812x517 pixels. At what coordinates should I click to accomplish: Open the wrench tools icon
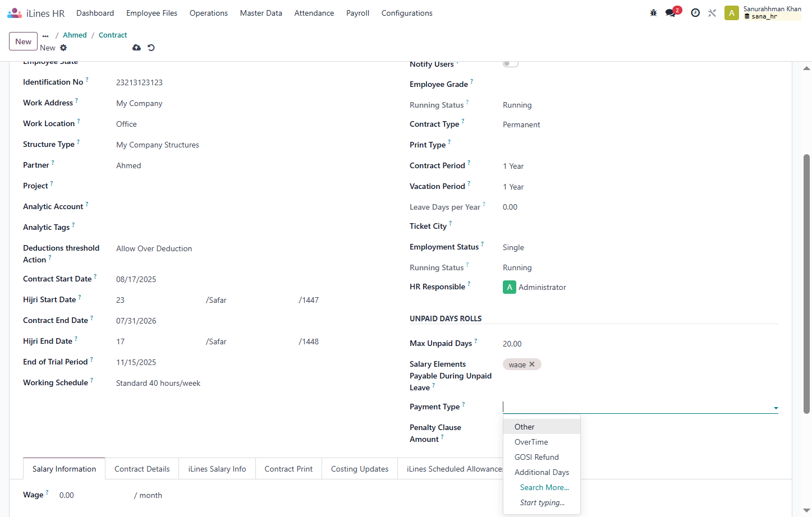712,13
